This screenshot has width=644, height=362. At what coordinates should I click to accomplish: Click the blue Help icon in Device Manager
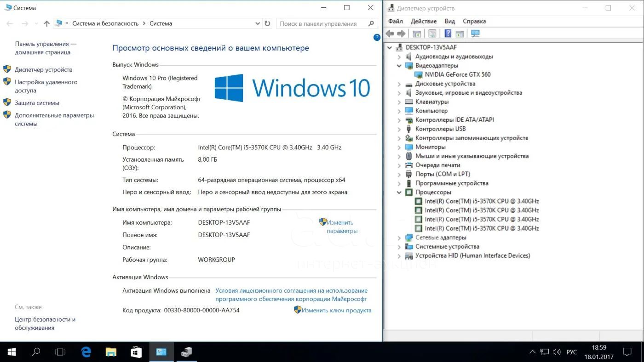(448, 34)
